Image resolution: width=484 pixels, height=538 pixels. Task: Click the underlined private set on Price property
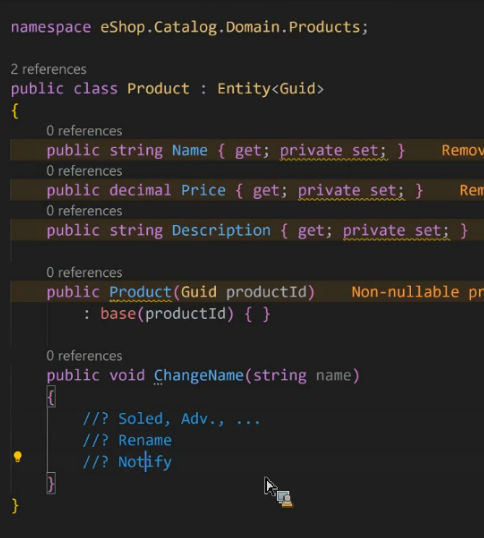point(351,190)
